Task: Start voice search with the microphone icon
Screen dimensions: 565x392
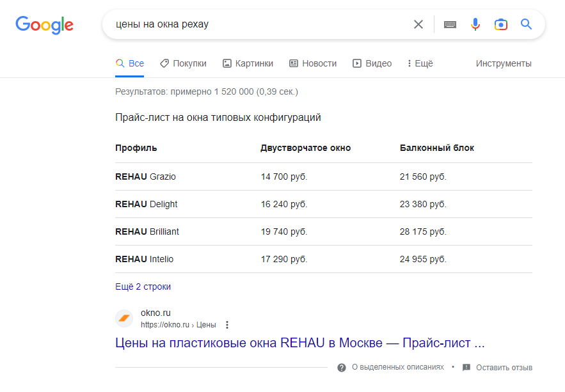Action: coord(475,24)
